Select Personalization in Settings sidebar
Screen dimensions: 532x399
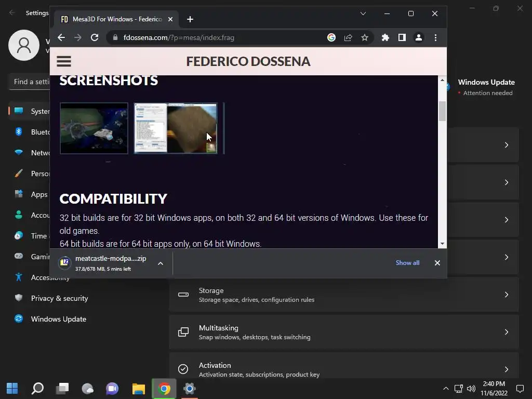[x=30, y=174]
